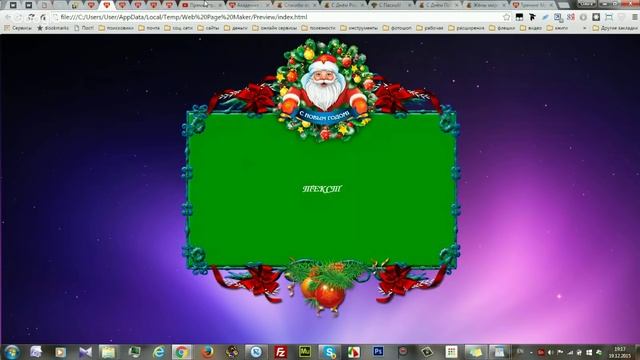Click the "ТЕКСТ" text on the green card
640x360 pixels.
click(322, 189)
